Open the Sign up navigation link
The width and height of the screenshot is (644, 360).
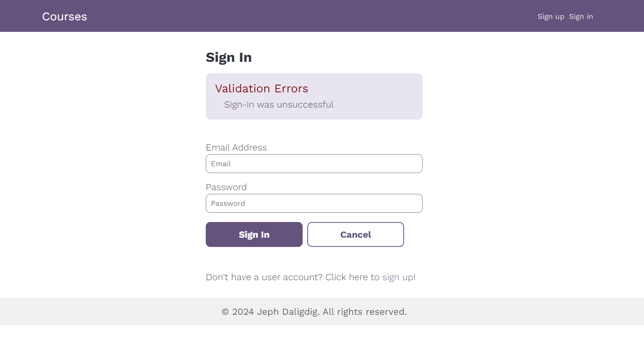pyautogui.click(x=551, y=17)
